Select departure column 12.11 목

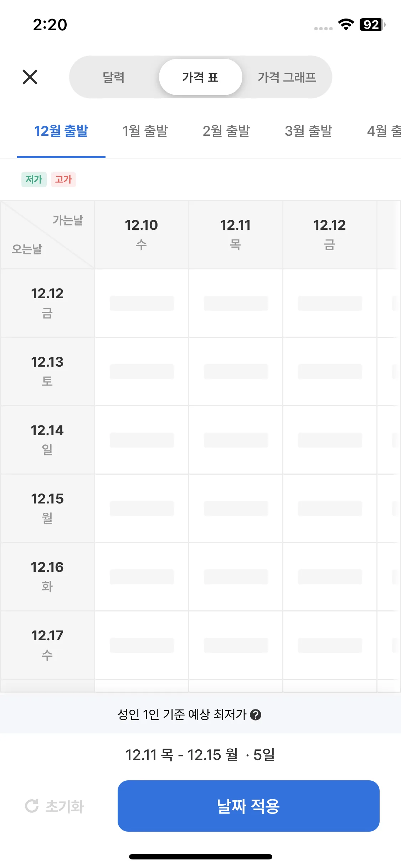236,234
